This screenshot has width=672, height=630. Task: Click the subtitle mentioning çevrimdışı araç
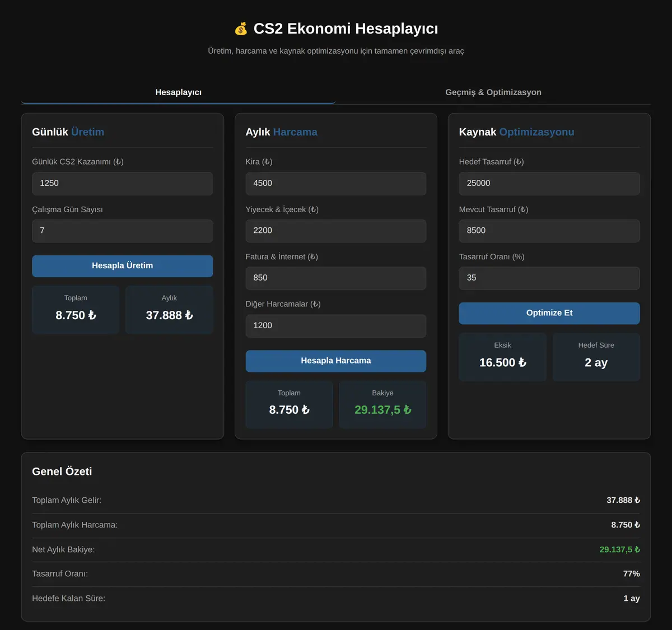click(336, 51)
